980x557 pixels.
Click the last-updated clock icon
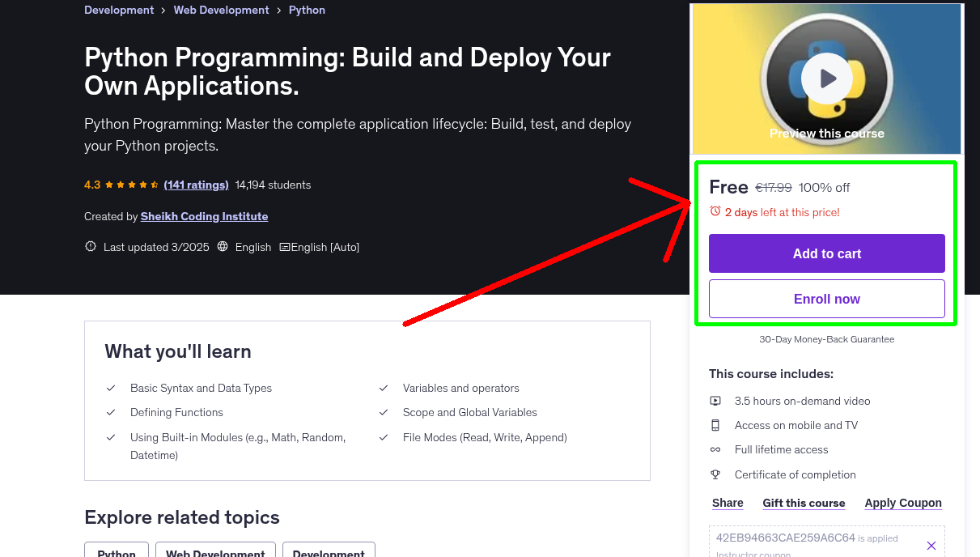tap(90, 247)
